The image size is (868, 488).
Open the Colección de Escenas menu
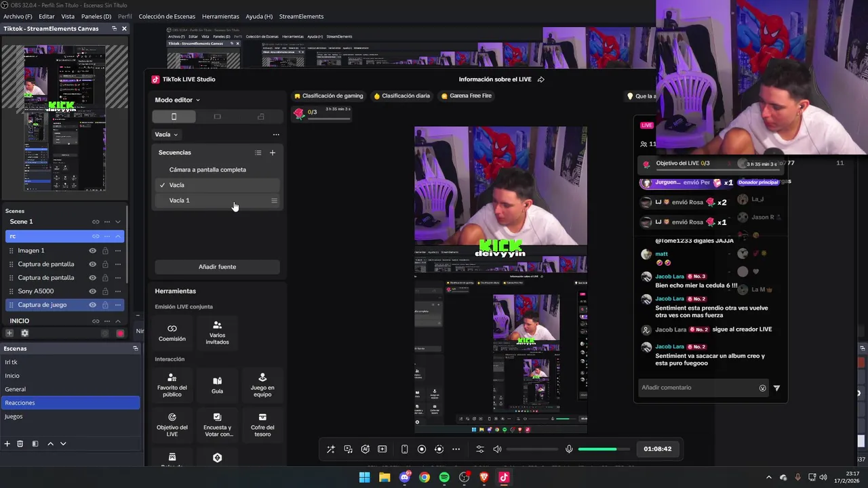point(167,16)
